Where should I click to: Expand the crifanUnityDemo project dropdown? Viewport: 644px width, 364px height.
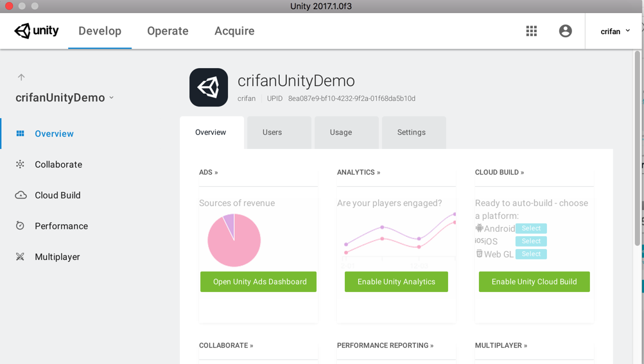point(111,98)
